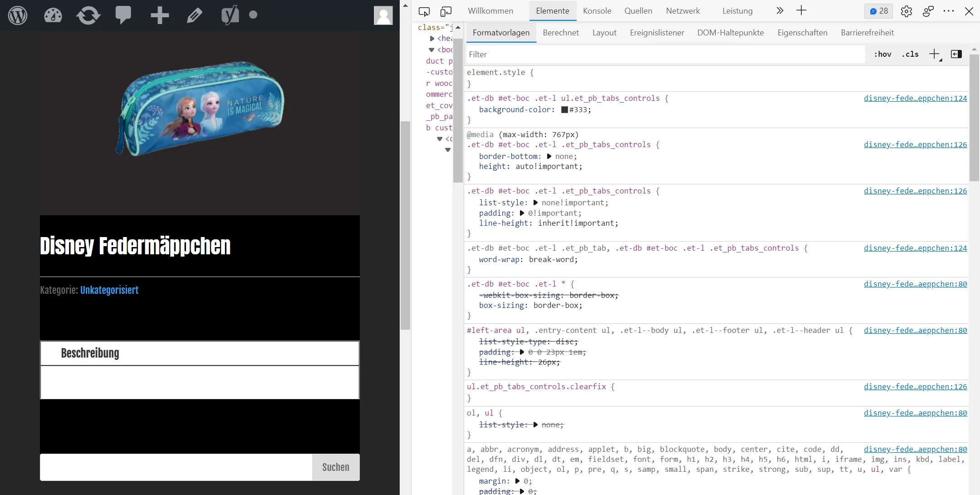Open the Yoast SEO icon menu
Viewport: 980px width, 495px height.
click(230, 15)
